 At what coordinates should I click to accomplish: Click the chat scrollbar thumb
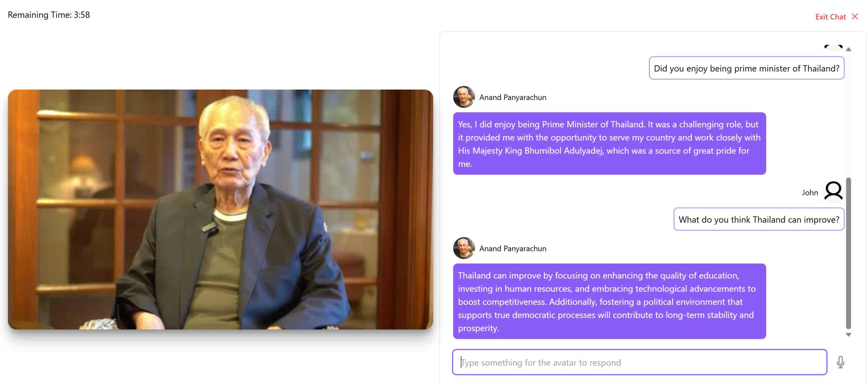[848, 253]
